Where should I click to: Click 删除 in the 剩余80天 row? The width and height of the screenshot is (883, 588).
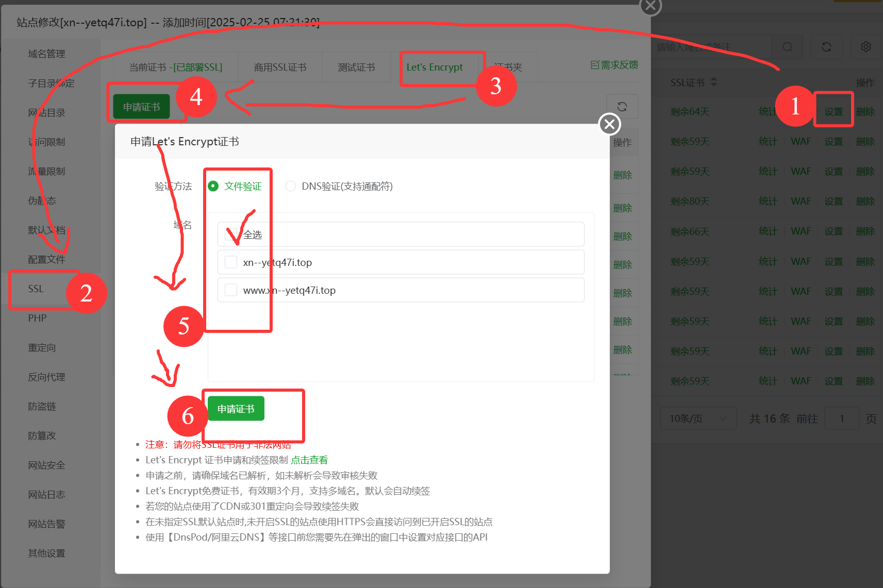click(865, 201)
